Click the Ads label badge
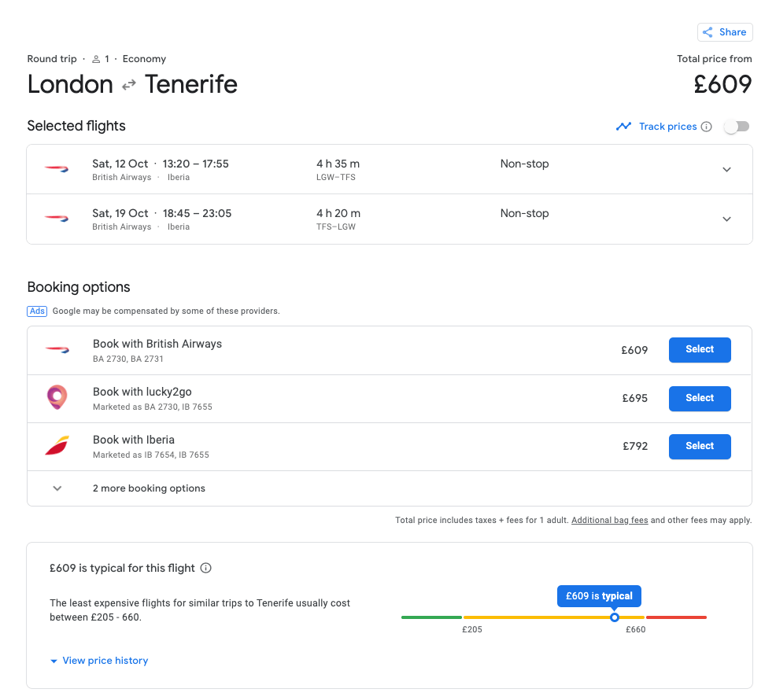The image size is (776, 700). click(37, 311)
